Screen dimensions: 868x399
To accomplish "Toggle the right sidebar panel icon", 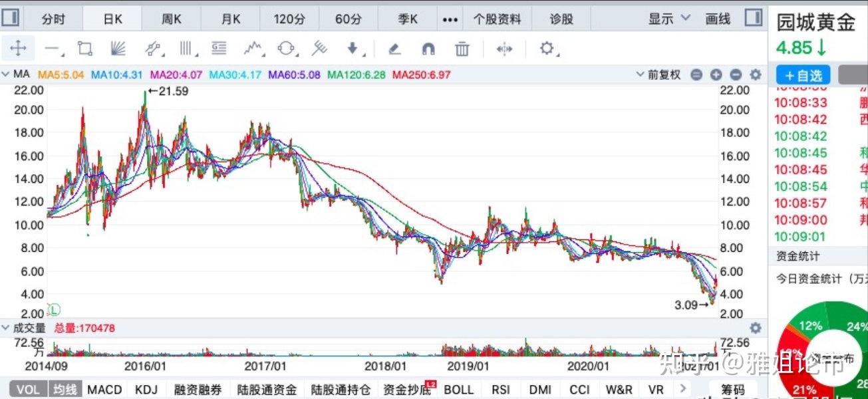I will tap(753, 19).
